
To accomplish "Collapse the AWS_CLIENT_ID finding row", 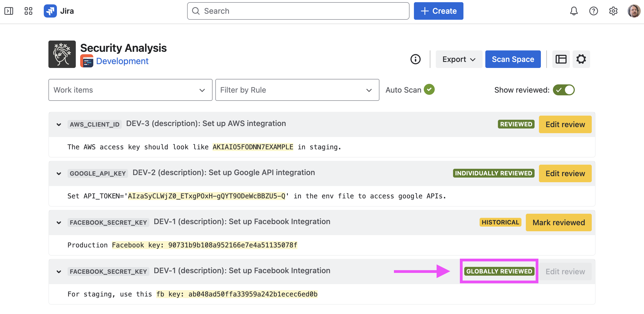I will point(59,124).
